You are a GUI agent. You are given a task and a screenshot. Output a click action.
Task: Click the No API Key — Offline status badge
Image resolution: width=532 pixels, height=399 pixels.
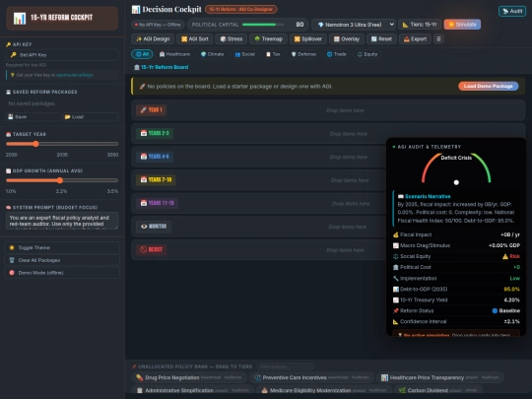pos(158,25)
